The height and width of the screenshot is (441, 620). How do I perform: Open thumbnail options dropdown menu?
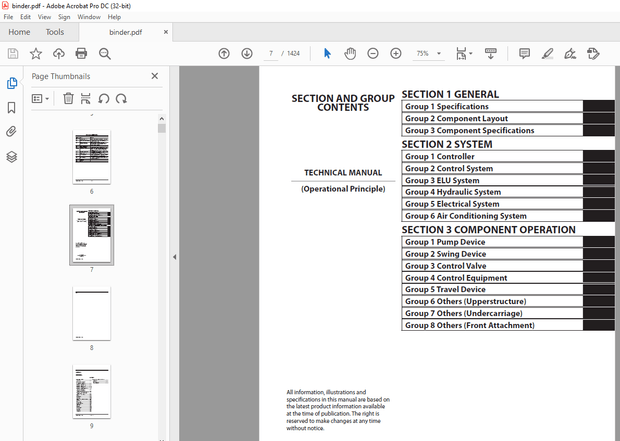[x=40, y=98]
